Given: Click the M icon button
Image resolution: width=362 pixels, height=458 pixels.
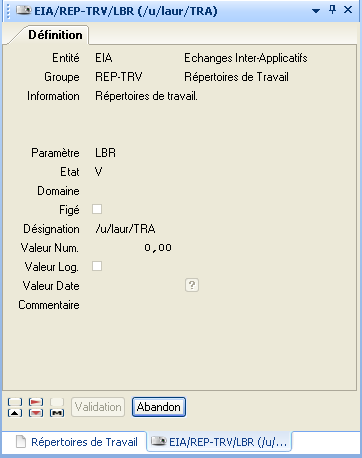Looking at the screenshot, I should coord(57,413).
